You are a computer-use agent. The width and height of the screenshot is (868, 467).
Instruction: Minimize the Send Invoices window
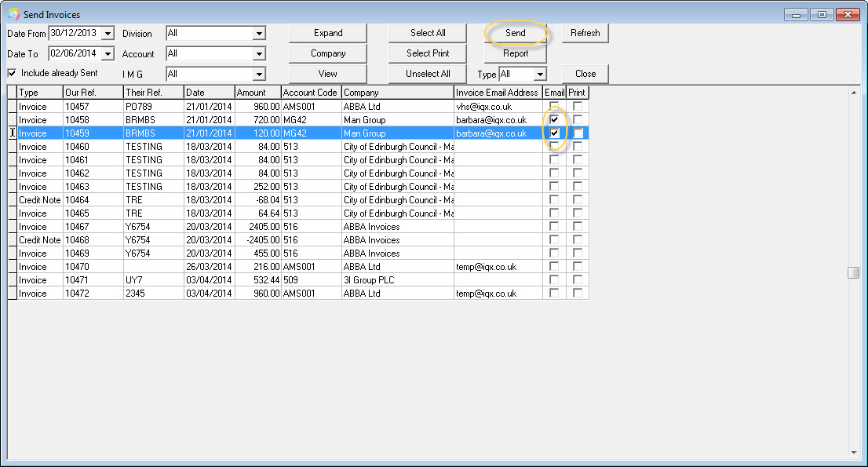pos(796,15)
